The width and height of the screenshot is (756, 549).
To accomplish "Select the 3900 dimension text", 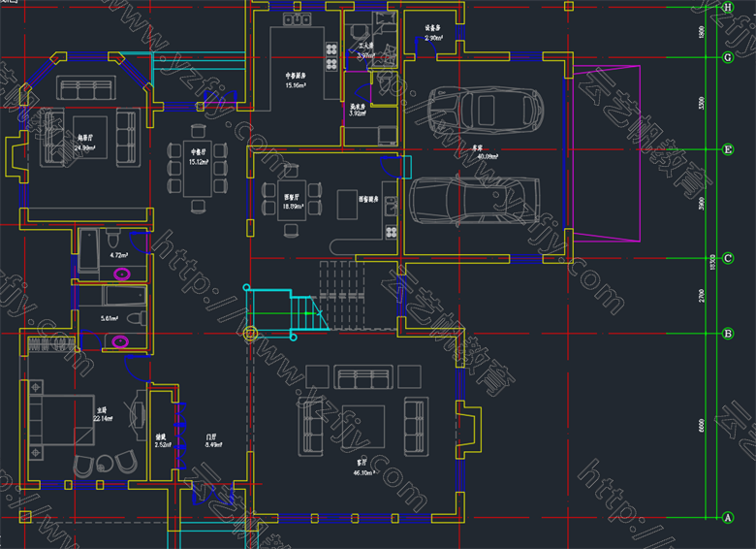I will (702, 204).
